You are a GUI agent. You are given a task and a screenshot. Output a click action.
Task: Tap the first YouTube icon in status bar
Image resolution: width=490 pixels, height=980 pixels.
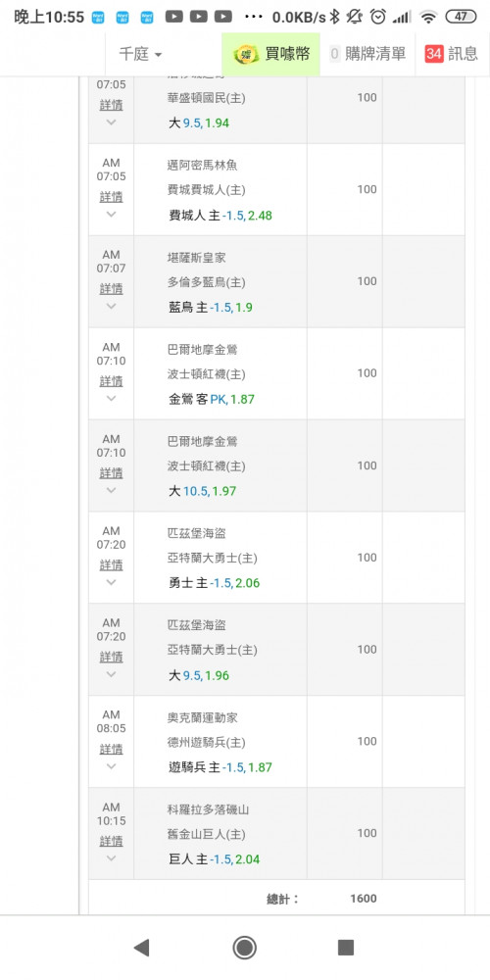173,18
